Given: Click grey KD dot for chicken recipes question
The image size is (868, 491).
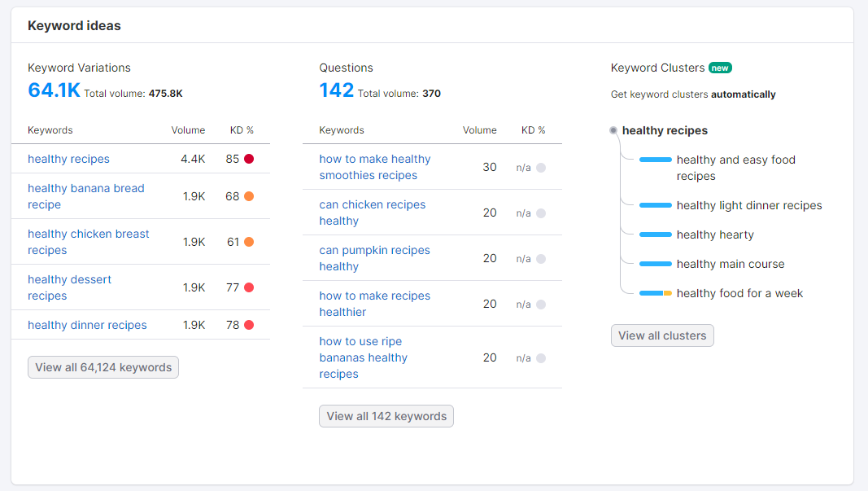Looking at the screenshot, I should point(541,213).
